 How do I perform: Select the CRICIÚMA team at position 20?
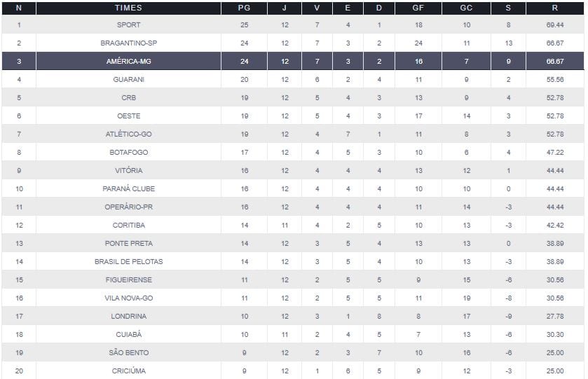point(129,371)
